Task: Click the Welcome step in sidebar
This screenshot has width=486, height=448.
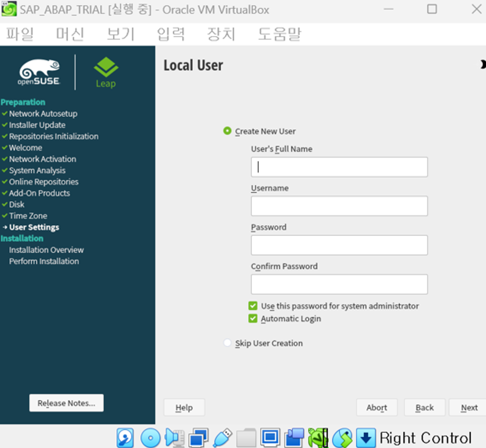Action: point(26,148)
